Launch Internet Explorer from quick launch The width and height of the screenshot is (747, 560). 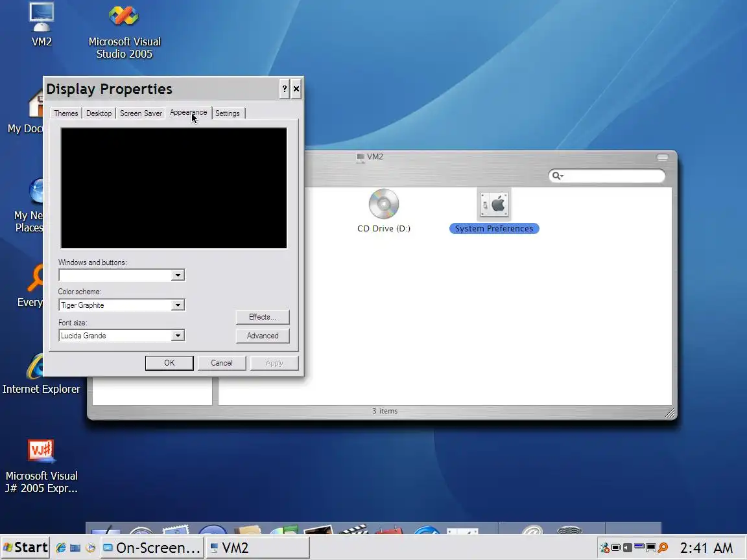tap(61, 548)
